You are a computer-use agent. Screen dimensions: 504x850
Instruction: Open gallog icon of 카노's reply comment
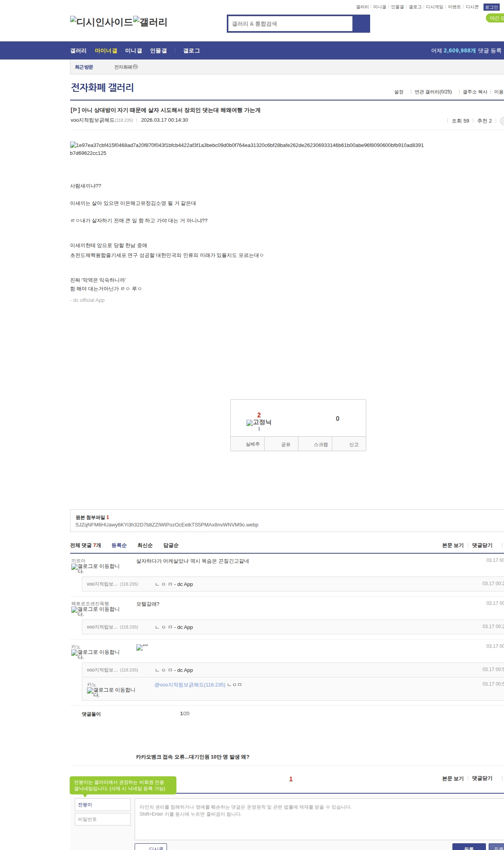pos(111,692)
